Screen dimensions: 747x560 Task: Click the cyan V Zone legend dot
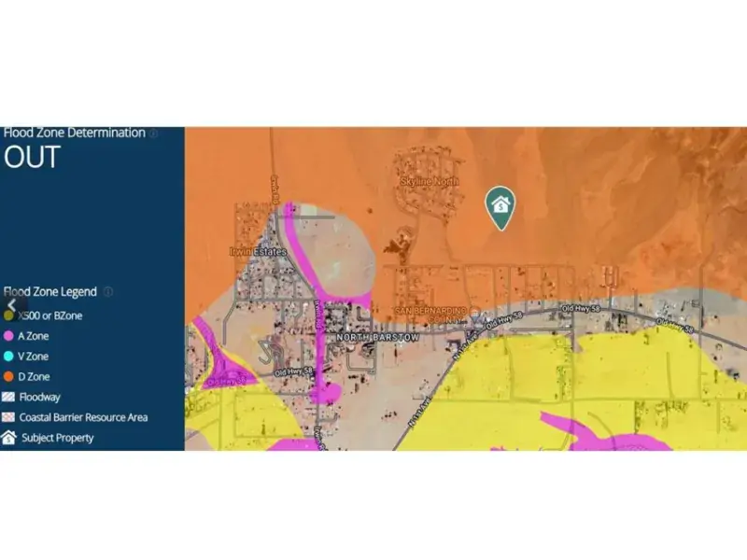9,357
